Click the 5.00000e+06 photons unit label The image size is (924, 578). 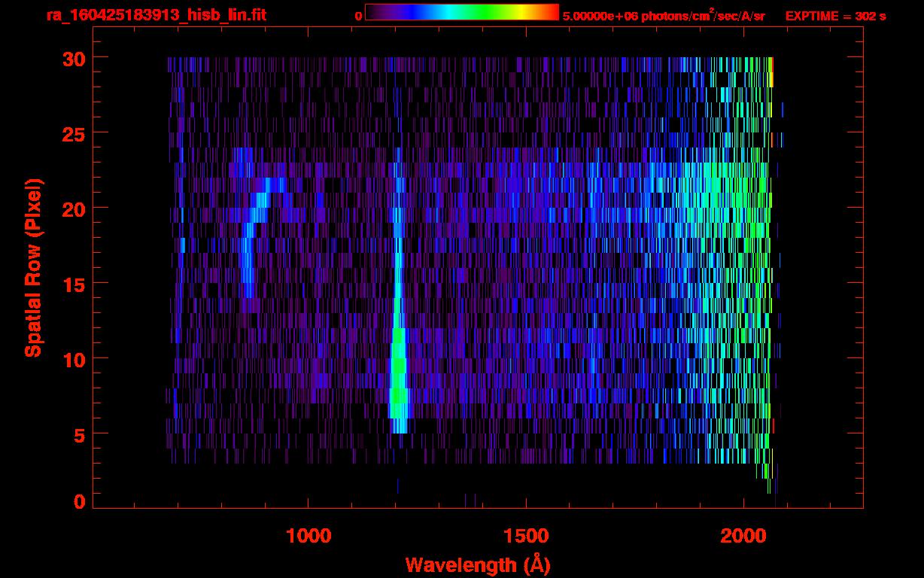(664, 16)
